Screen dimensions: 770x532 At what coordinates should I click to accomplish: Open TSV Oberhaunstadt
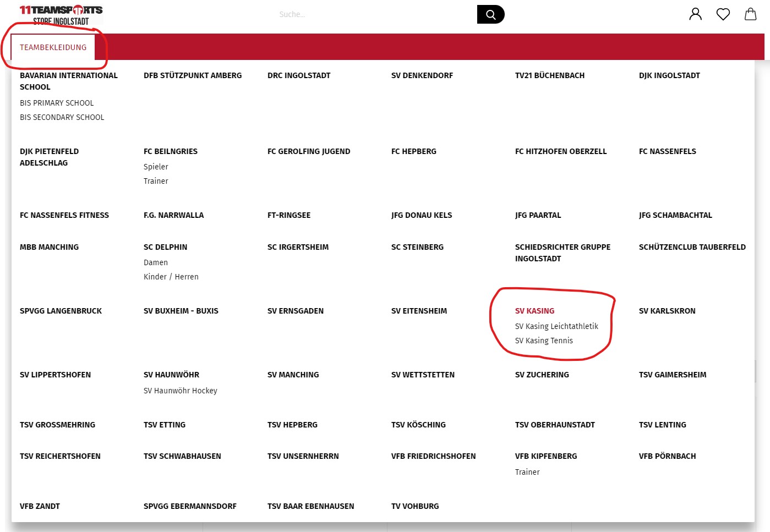[555, 425]
